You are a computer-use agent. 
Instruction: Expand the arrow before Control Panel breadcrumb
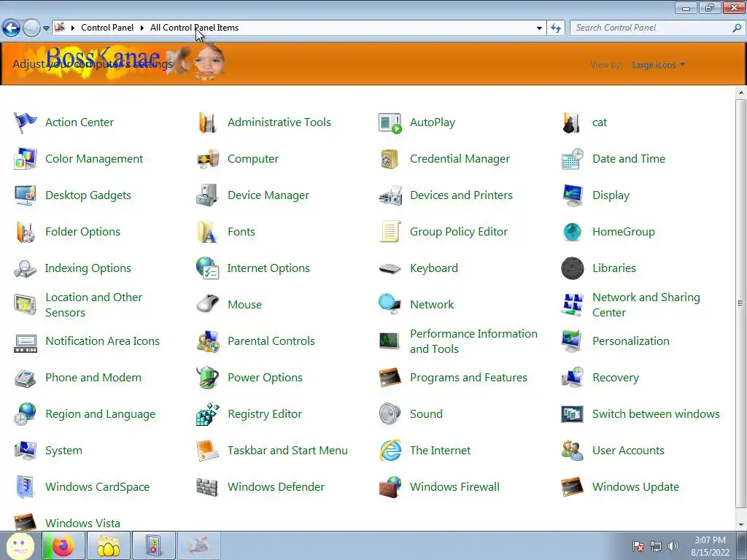tap(73, 28)
